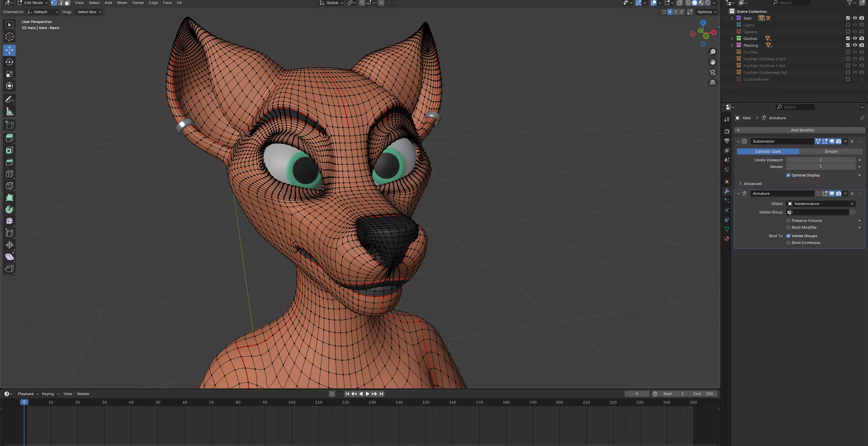Select the Shear tool
Screen dimensions: 868x446
coord(9,257)
